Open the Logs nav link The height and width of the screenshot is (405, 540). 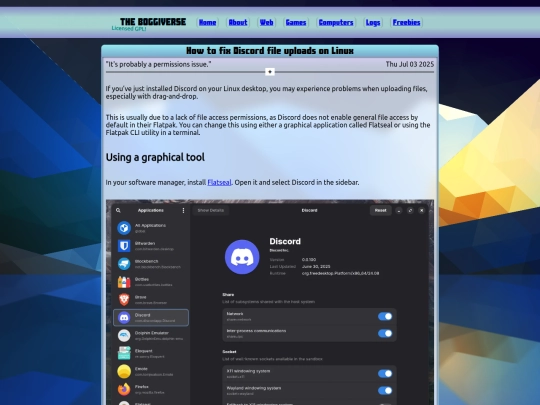pyautogui.click(x=373, y=22)
